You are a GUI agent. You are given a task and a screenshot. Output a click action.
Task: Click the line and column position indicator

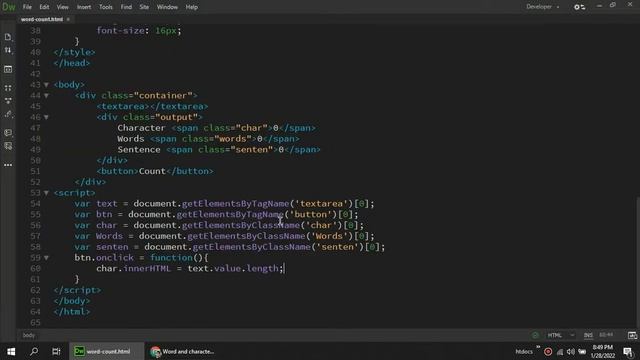click(606, 335)
